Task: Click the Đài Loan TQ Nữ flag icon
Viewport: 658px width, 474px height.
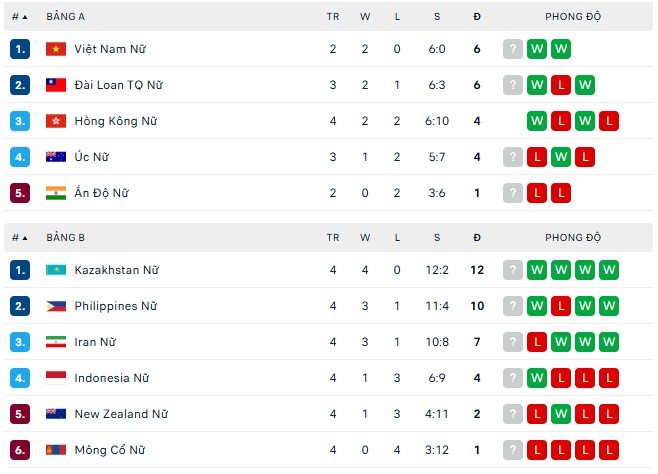Action: point(56,85)
